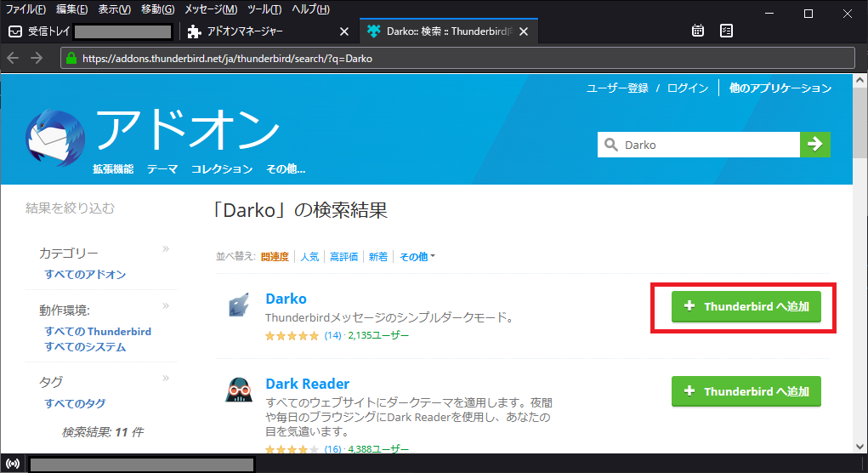Image resolution: width=868 pixels, height=473 pixels.
Task: Close the Darko search results tab
Action: [x=524, y=31]
